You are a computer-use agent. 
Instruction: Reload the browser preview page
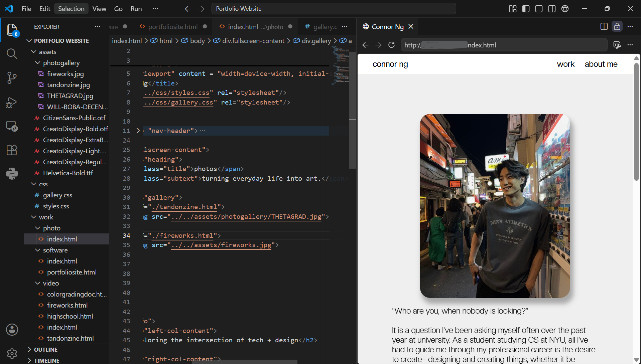pos(391,45)
